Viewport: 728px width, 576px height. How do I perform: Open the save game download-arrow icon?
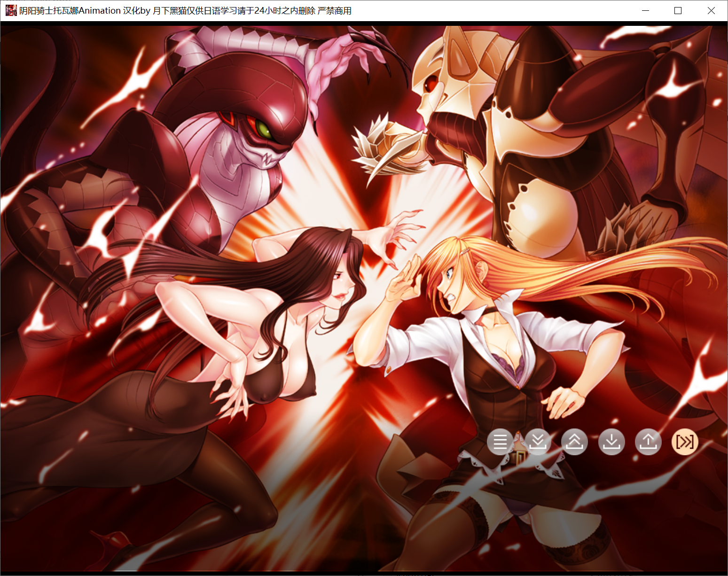point(611,442)
